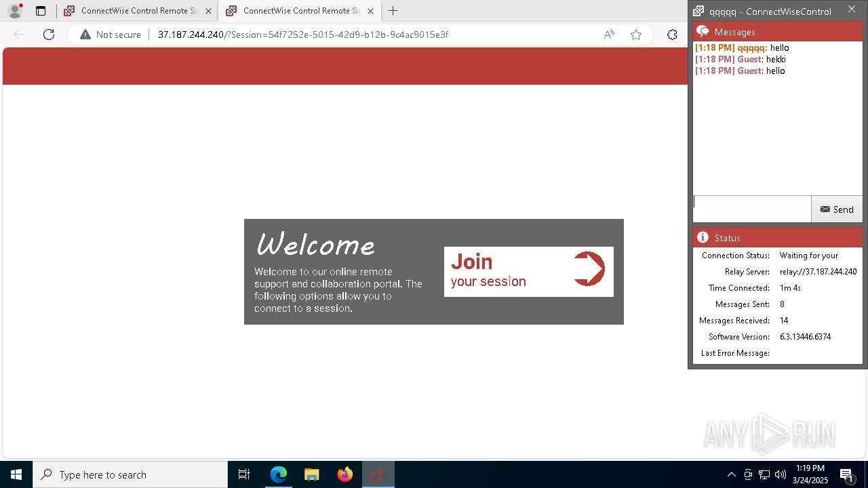The image size is (868, 488).
Task: Click the Not secure site warning
Action: point(111,35)
